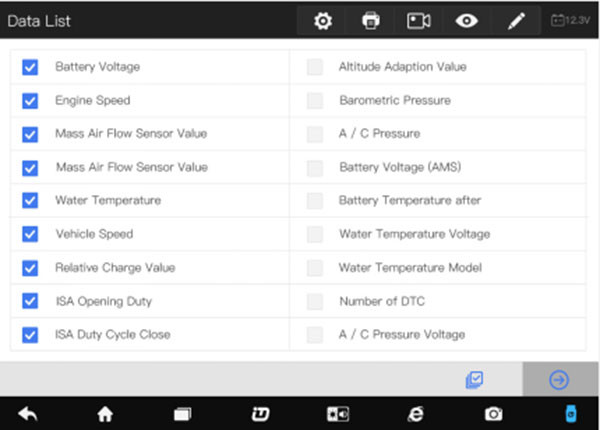This screenshot has height=430, width=600.
Task: Check the Barometric Pressure item
Action: [x=315, y=101]
